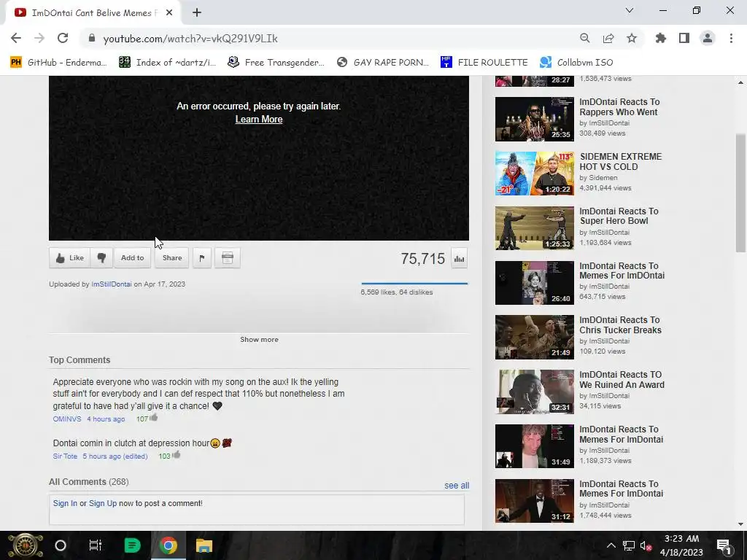747x560 pixels.
Task: Click thumbs-up on OMINVS comment
Action: pos(153,418)
